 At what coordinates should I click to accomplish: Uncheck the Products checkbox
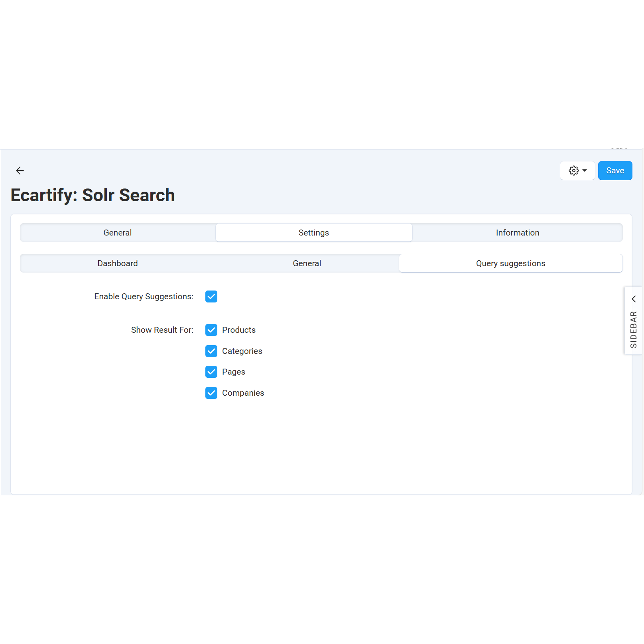coord(211,330)
